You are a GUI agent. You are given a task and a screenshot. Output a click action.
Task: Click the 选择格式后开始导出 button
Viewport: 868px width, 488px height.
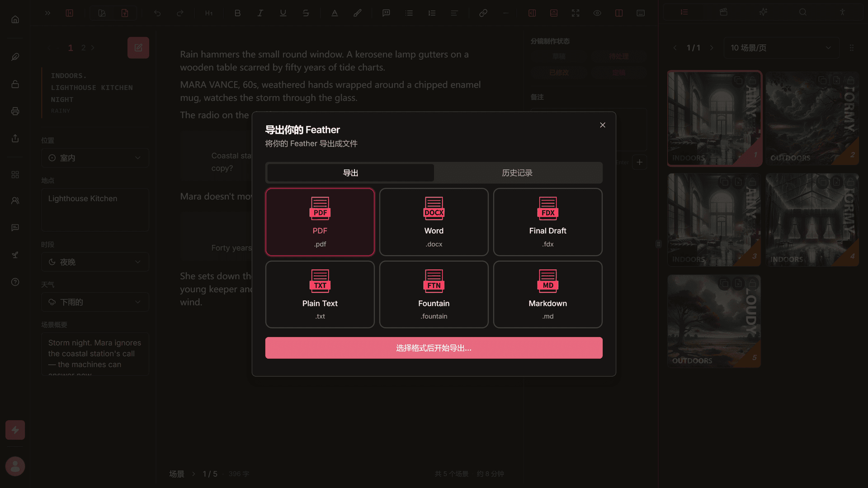click(x=434, y=348)
